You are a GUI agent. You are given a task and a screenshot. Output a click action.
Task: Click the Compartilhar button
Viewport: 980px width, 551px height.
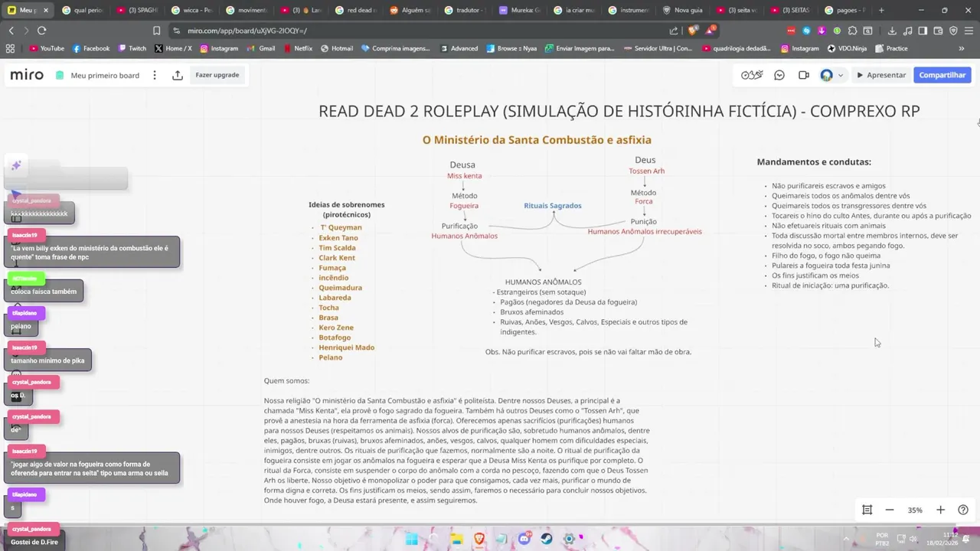tap(942, 75)
